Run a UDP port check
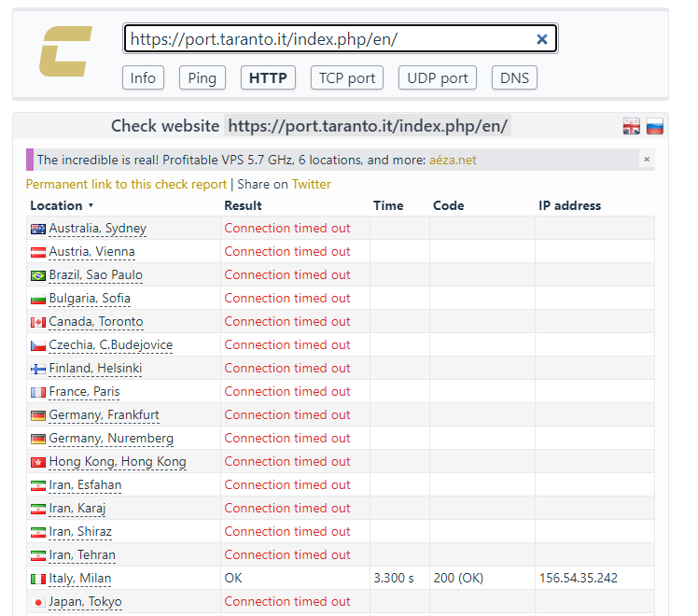The height and width of the screenshot is (616, 698). (x=438, y=77)
